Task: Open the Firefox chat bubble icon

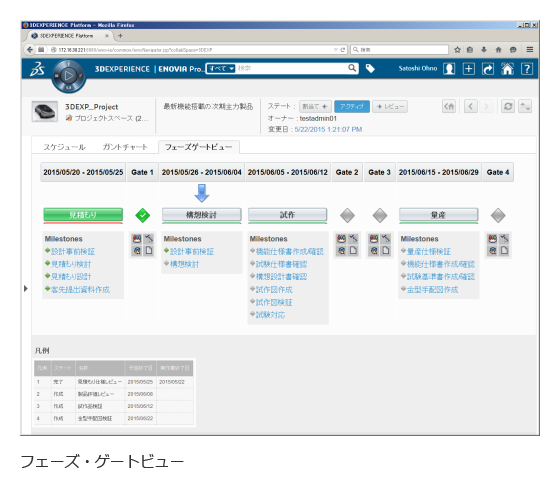Action: (x=513, y=50)
